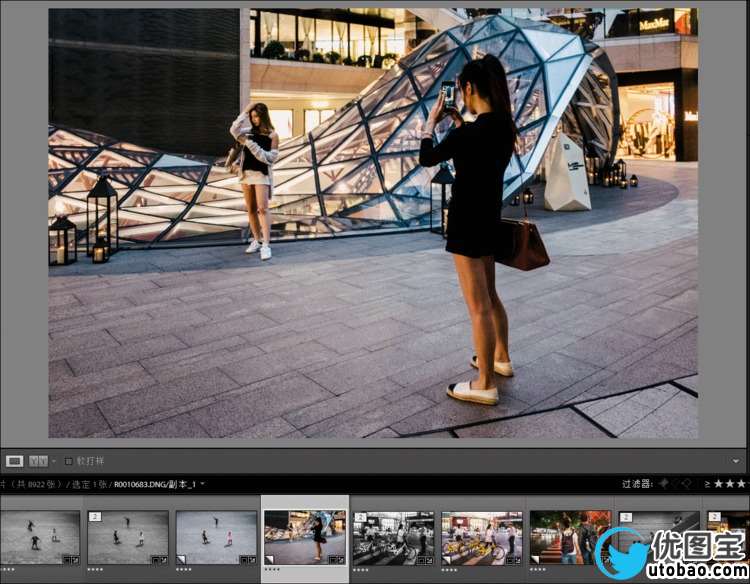Click rating stars under first plaza thumbnail
Image resolution: width=750 pixels, height=584 pixels.
click(7, 570)
